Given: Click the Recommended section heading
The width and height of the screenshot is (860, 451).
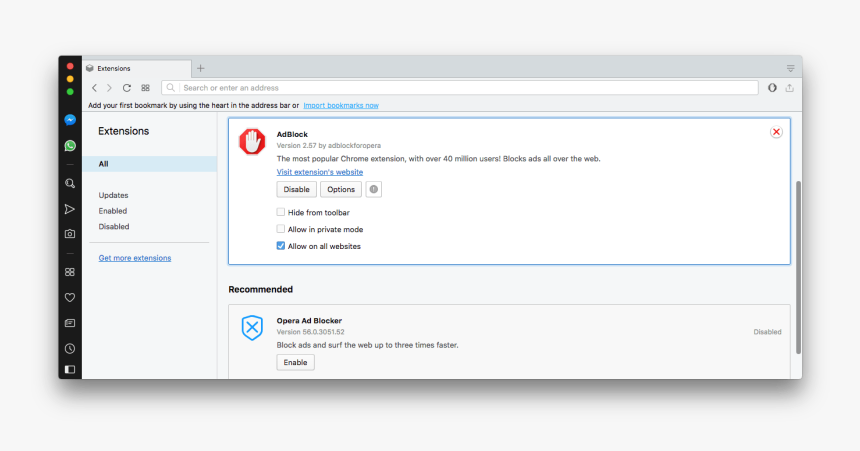Looking at the screenshot, I should point(261,289).
